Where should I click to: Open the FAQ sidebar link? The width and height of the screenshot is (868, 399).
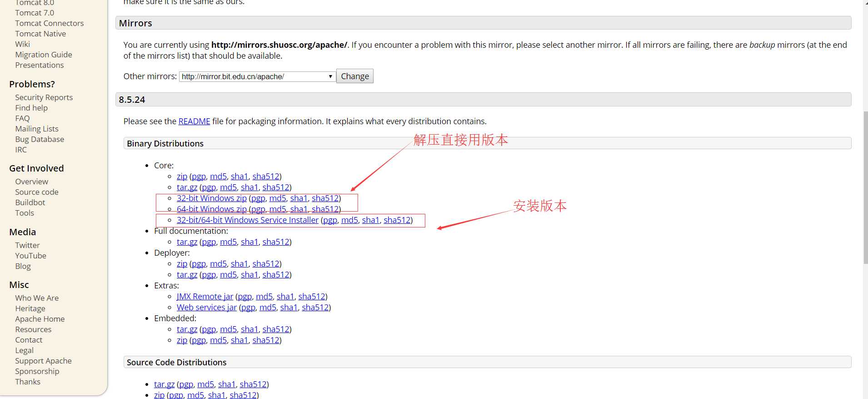(22, 118)
